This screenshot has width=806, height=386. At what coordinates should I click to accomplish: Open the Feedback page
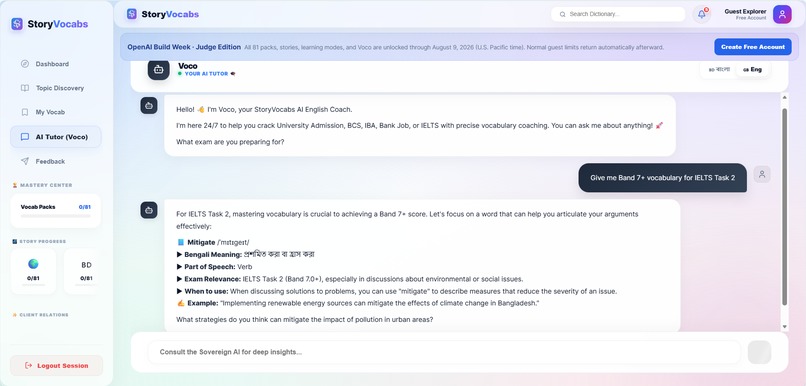click(x=56, y=161)
